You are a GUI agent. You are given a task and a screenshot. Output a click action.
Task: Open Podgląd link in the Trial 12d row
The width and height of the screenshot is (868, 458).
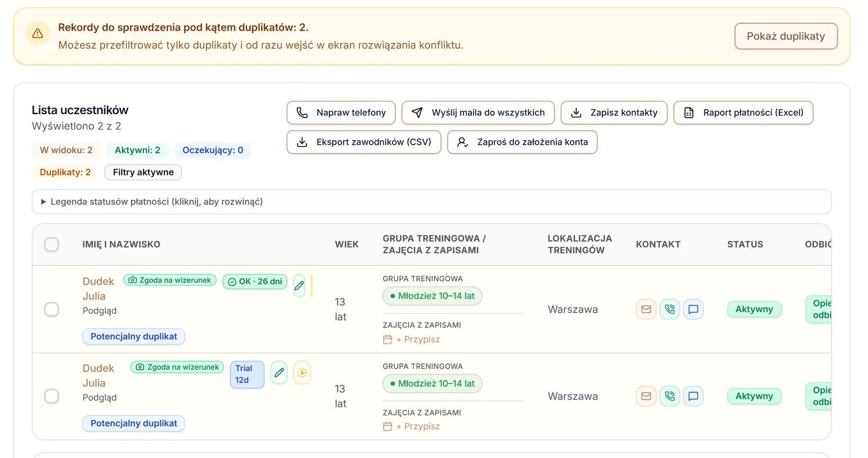[100, 397]
